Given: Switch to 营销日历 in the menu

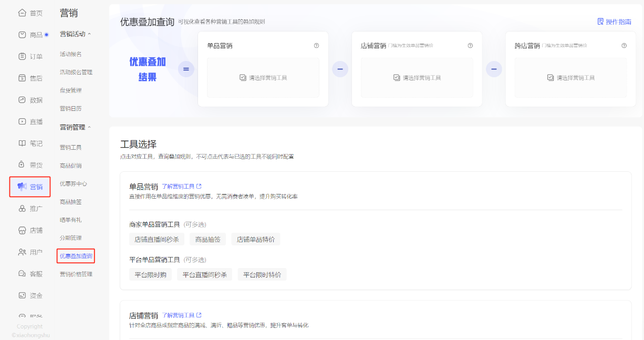Looking at the screenshot, I should click(x=70, y=108).
